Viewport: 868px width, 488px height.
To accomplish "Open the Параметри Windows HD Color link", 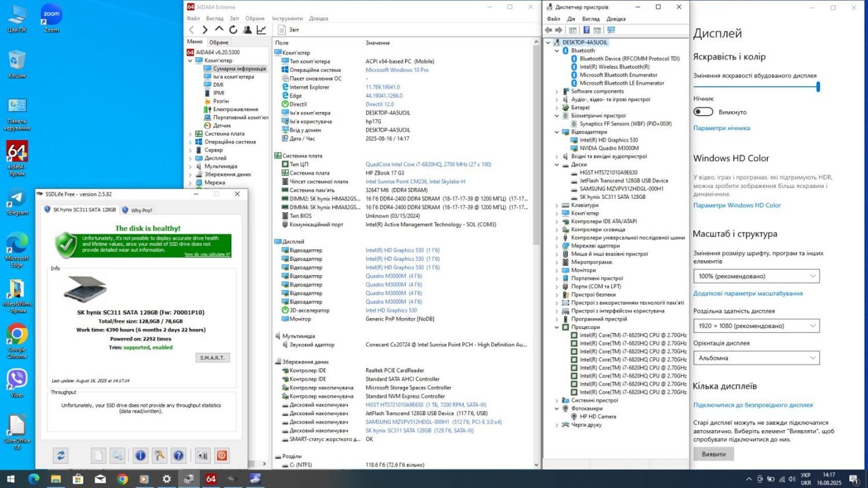I will 737,205.
